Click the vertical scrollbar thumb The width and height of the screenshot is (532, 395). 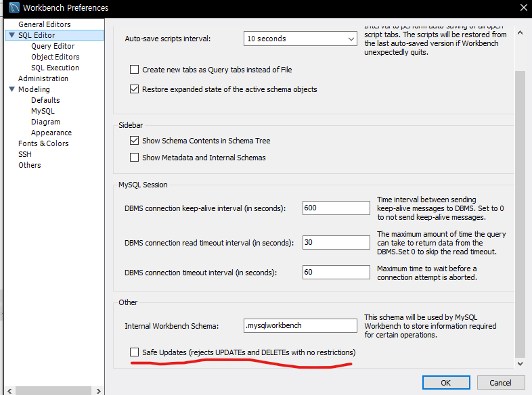click(x=520, y=214)
